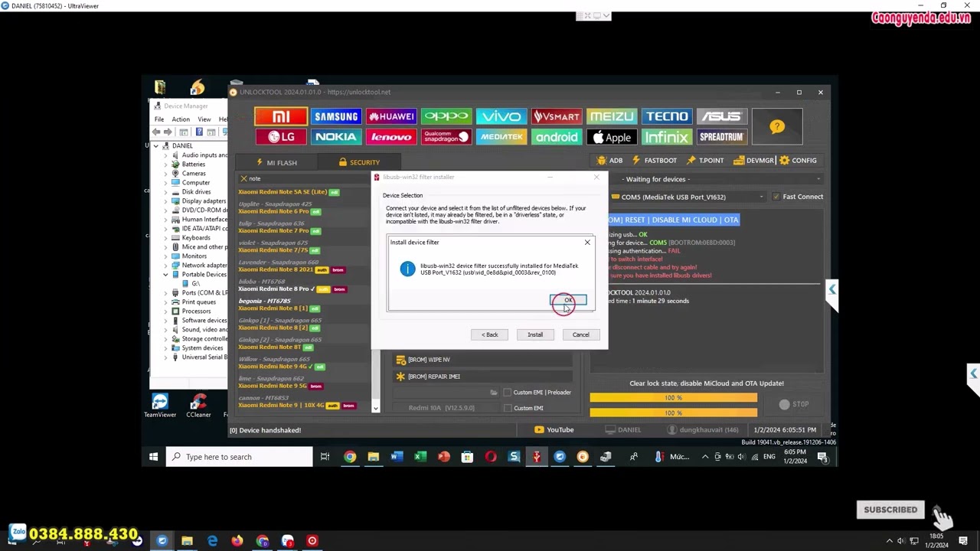Click inside the Windows 'Type here to search' box

tap(240, 457)
